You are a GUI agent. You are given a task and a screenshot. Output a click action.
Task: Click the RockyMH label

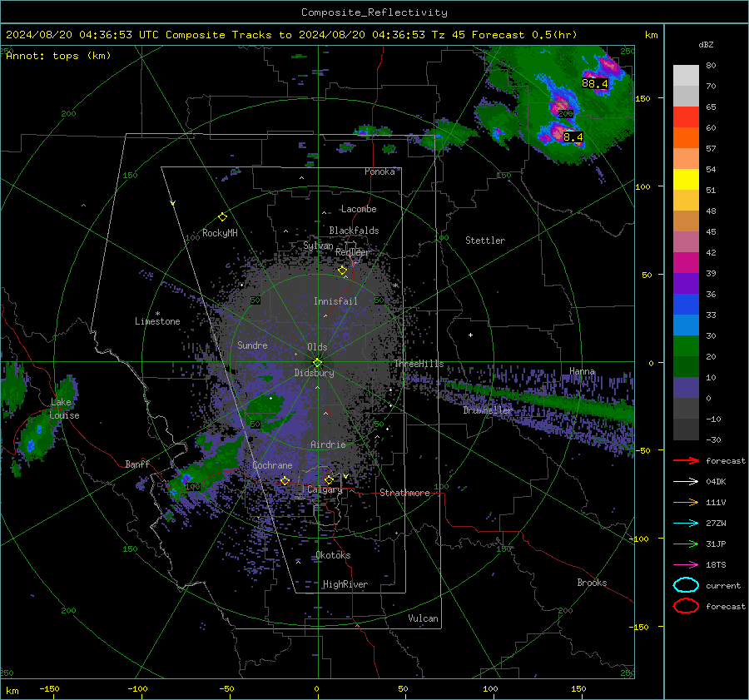pyautogui.click(x=220, y=233)
